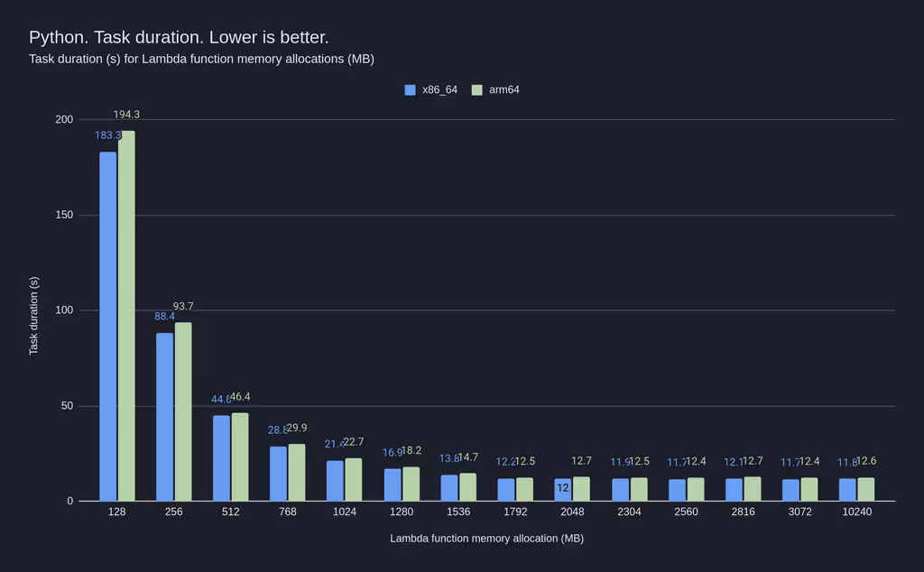Click the green bar labeled 194.3
The width and height of the screenshot is (924, 572).
125,316
